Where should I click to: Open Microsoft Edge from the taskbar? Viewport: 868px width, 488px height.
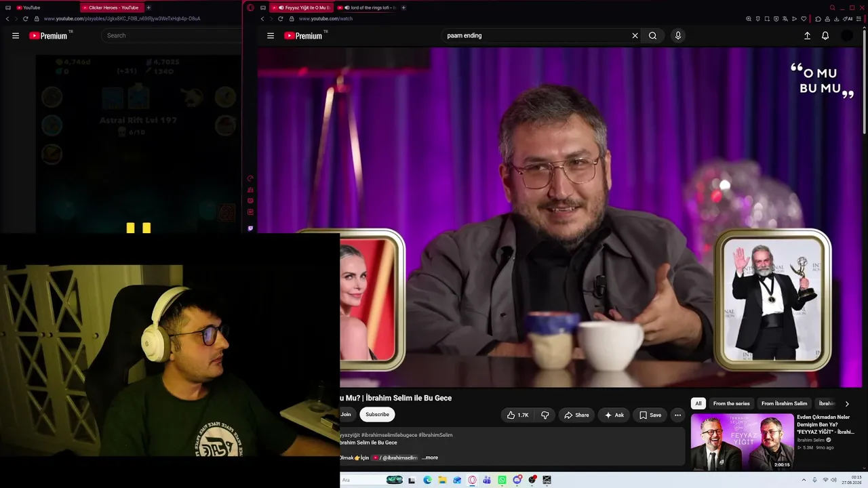coord(427,480)
